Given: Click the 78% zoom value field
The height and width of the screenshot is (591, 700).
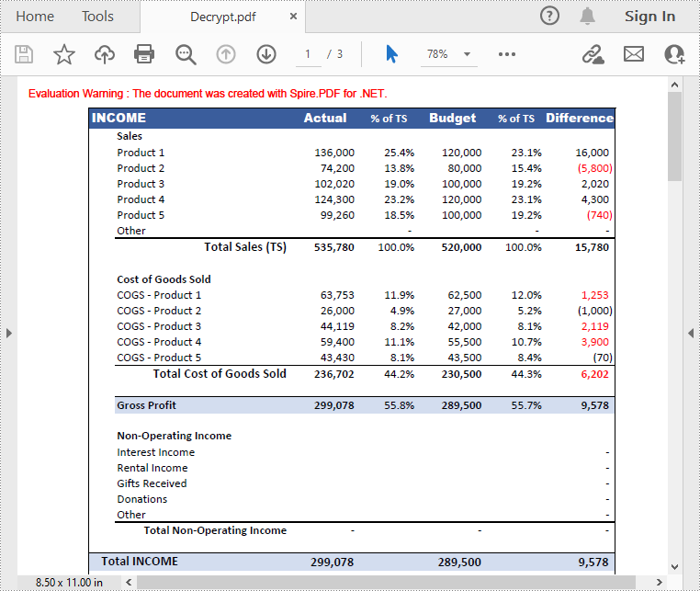Looking at the screenshot, I should click(x=437, y=54).
